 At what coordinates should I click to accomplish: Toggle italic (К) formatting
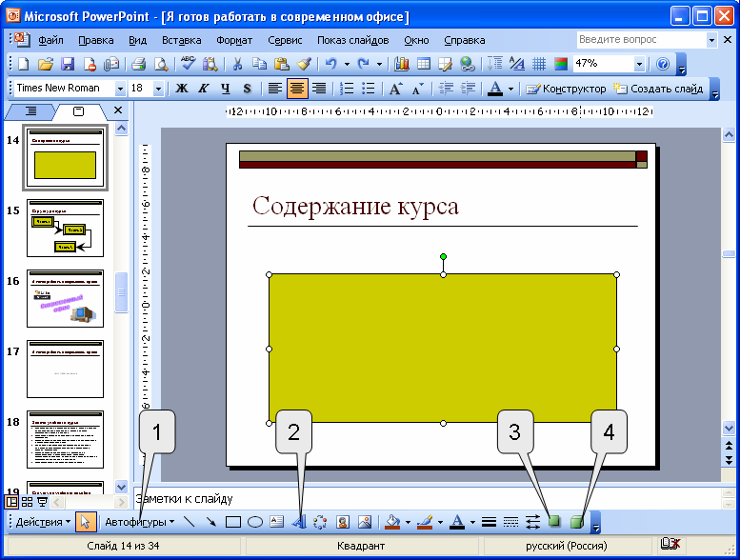coord(204,89)
